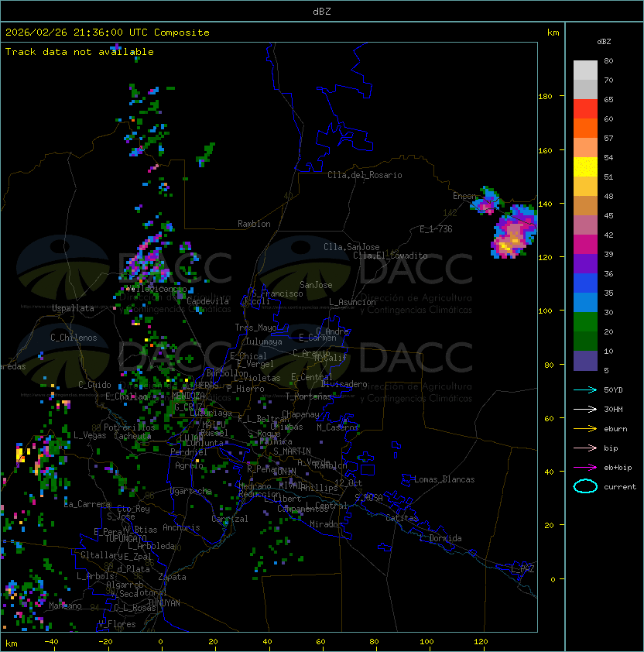Select the '-20' tick on the km axis
The height and width of the screenshot is (652, 644).
(105, 641)
